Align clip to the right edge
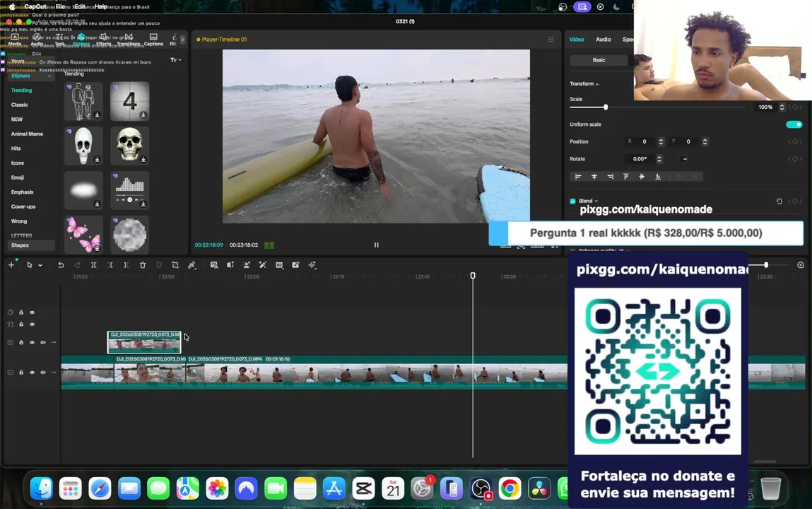 click(x=610, y=177)
